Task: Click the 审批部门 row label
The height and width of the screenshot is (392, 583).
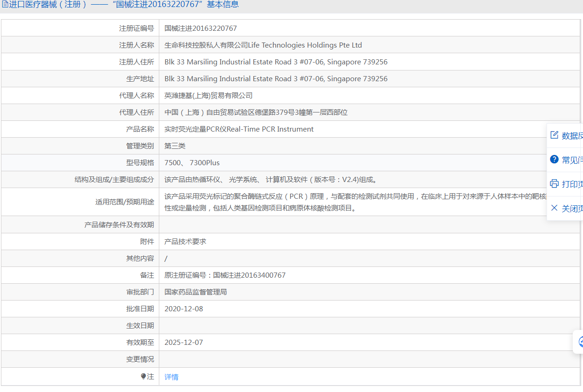Action: [x=140, y=292]
